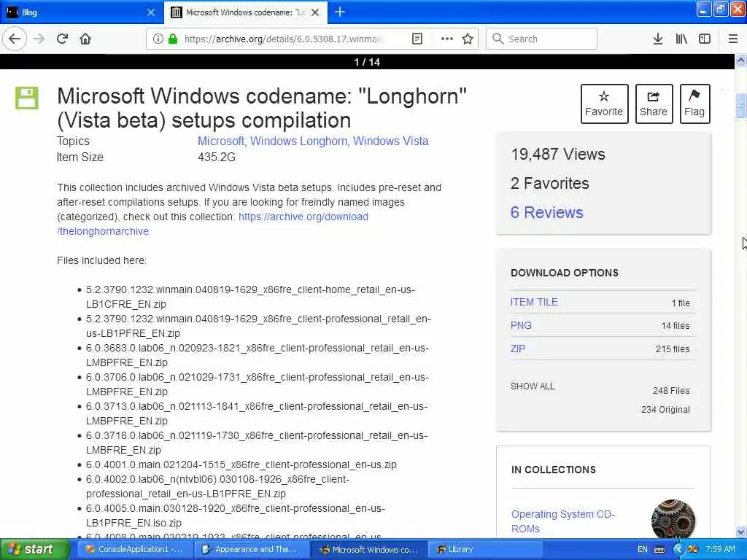Open a new browser tab
This screenshot has width=747, height=560.
coord(340,12)
